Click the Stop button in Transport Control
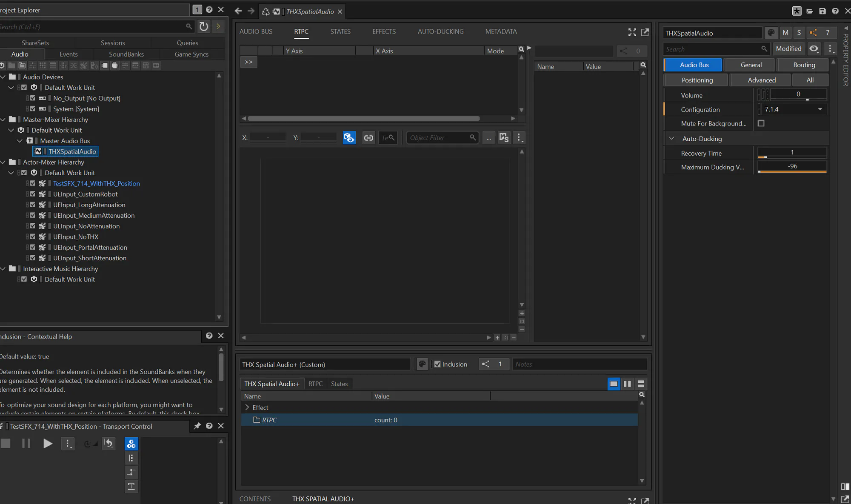The height and width of the screenshot is (504, 851). click(x=6, y=444)
